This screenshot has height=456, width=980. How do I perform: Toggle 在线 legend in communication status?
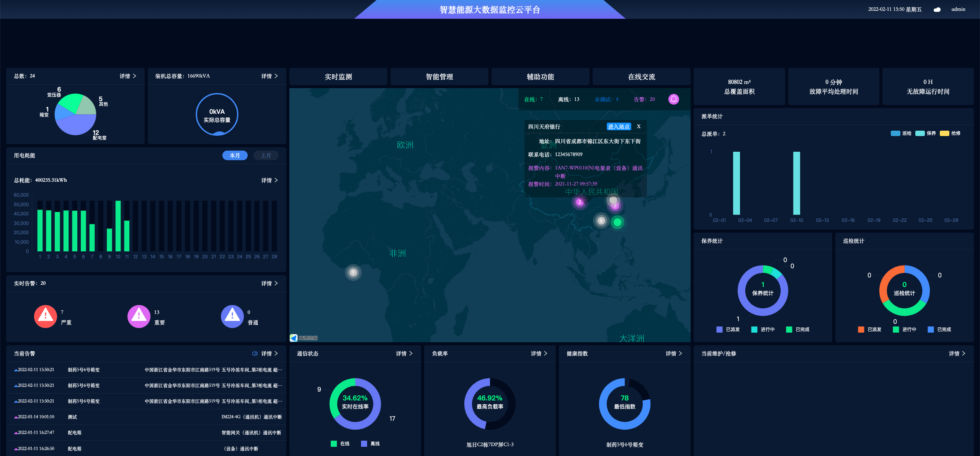click(x=340, y=444)
